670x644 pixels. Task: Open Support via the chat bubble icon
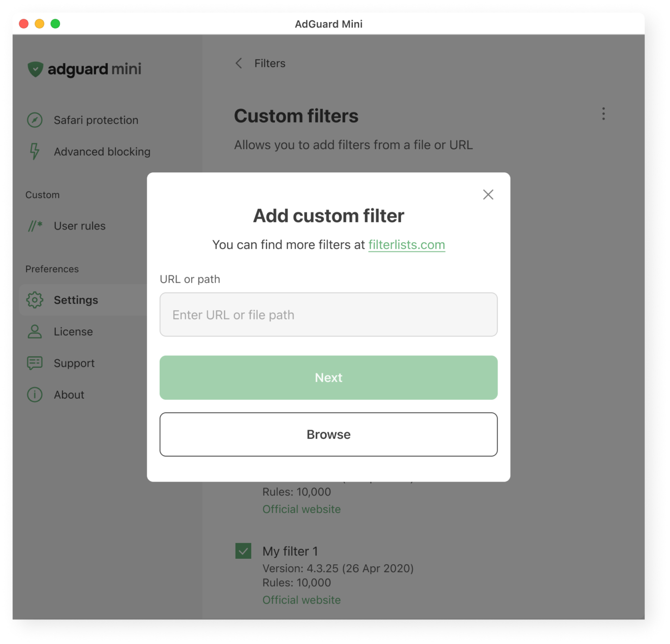[35, 363]
